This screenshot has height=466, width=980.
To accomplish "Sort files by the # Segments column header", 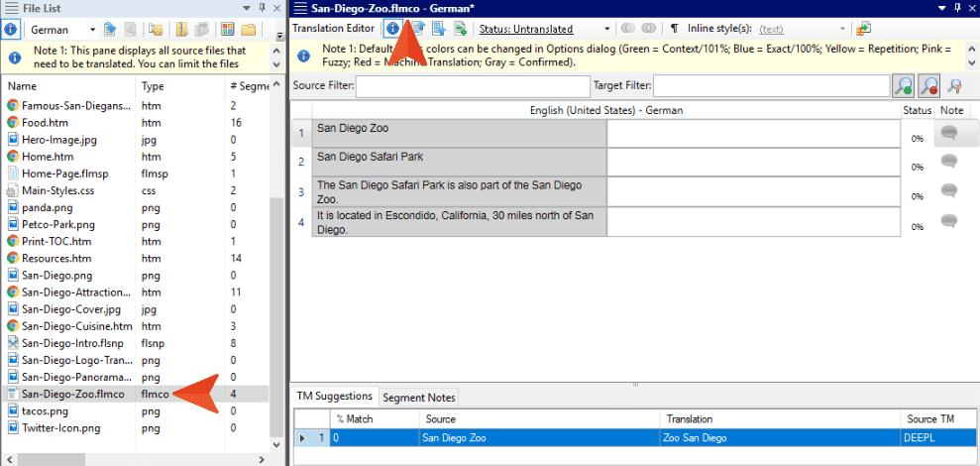I will tap(248, 86).
